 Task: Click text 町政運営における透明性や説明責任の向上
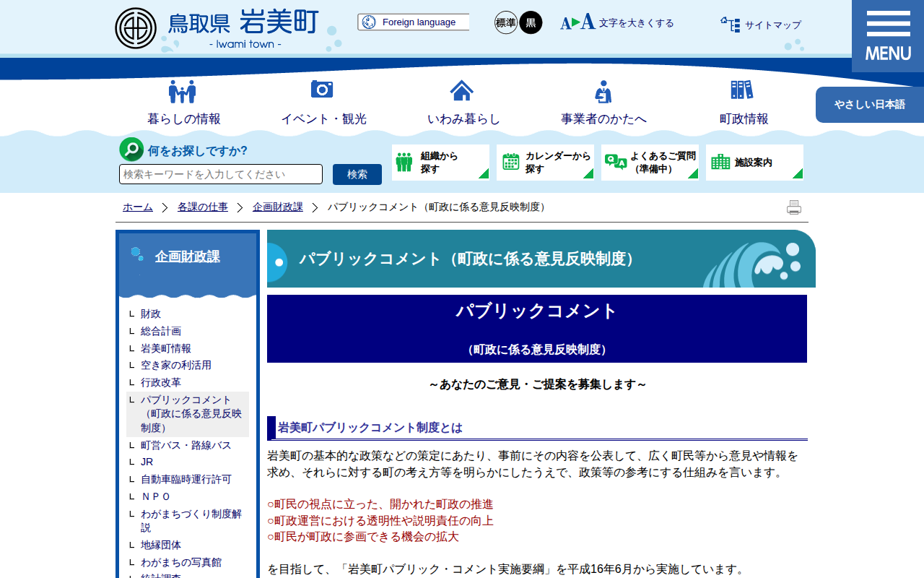click(x=380, y=521)
